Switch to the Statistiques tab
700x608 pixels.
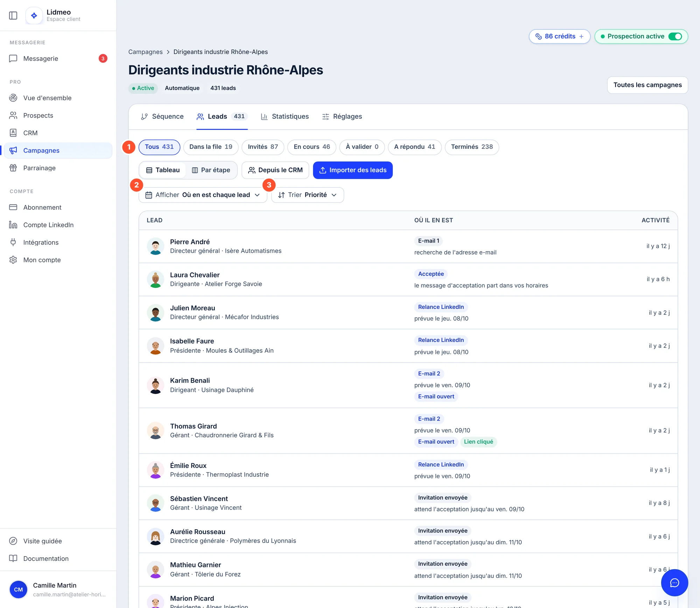pos(285,117)
